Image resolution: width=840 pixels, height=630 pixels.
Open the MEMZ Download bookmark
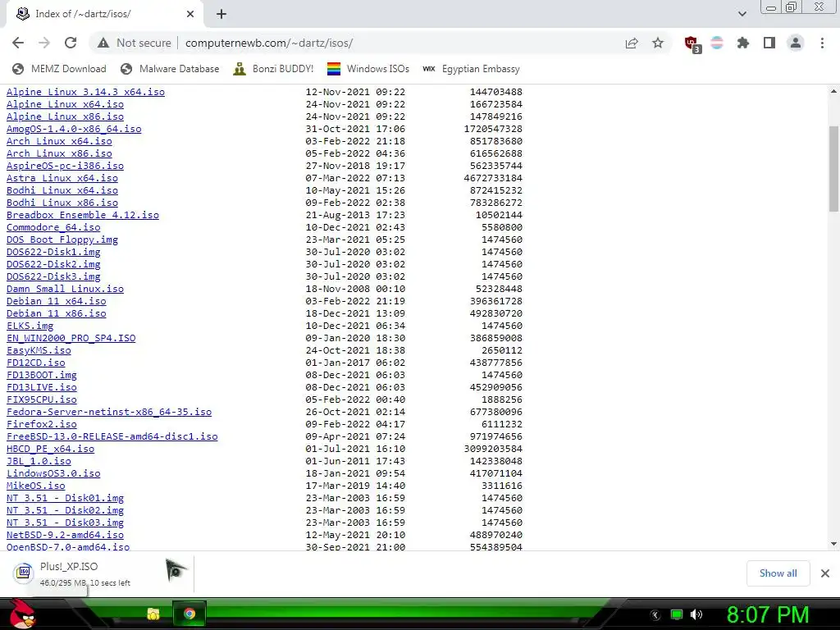pyautogui.click(x=59, y=69)
